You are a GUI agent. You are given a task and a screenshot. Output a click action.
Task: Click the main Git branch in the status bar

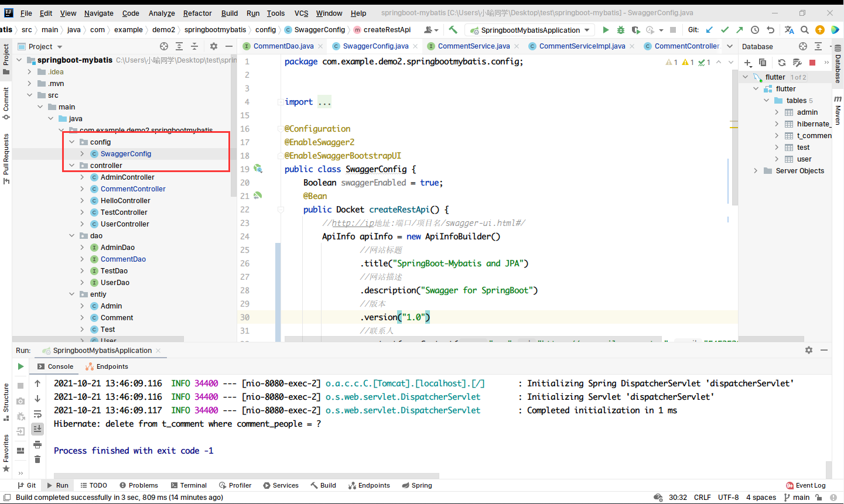pos(797,498)
